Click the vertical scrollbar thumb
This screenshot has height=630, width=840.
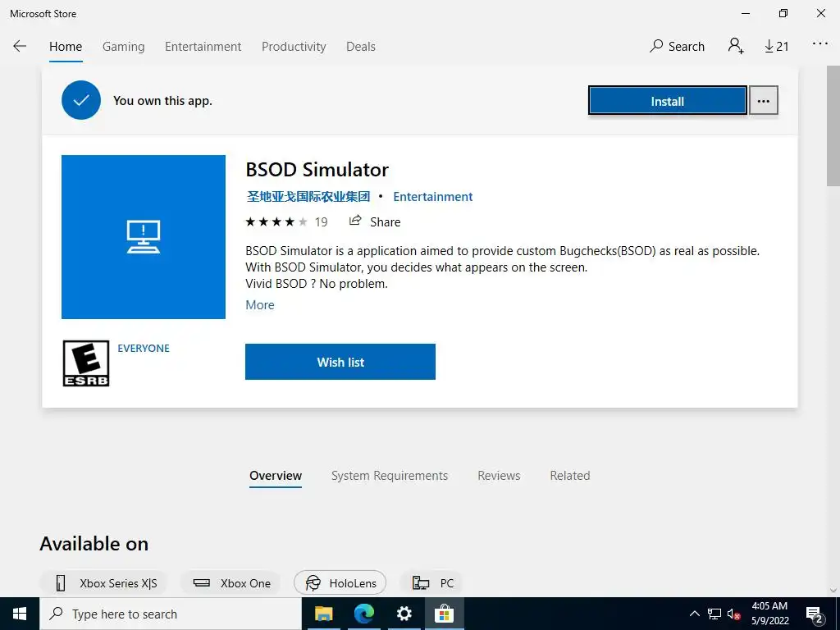[x=833, y=126]
